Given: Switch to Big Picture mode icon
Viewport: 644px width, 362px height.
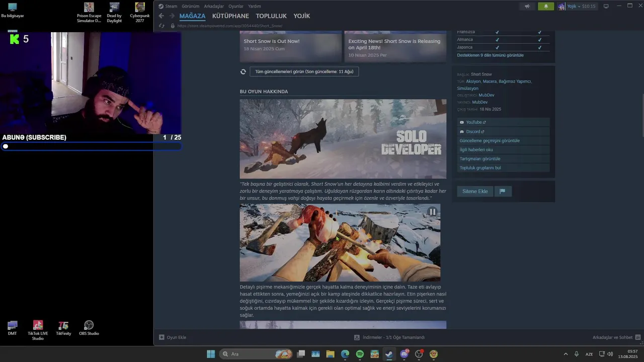Looking at the screenshot, I should pyautogui.click(x=606, y=6).
